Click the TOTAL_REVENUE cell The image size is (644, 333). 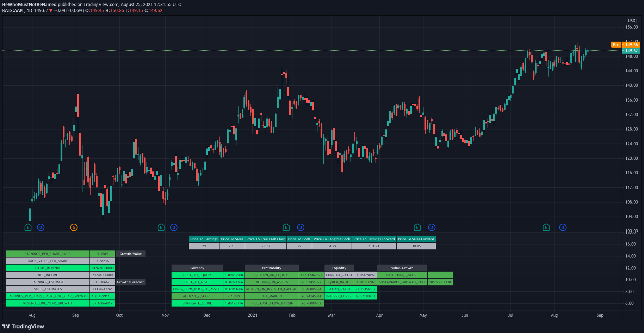(x=48, y=268)
